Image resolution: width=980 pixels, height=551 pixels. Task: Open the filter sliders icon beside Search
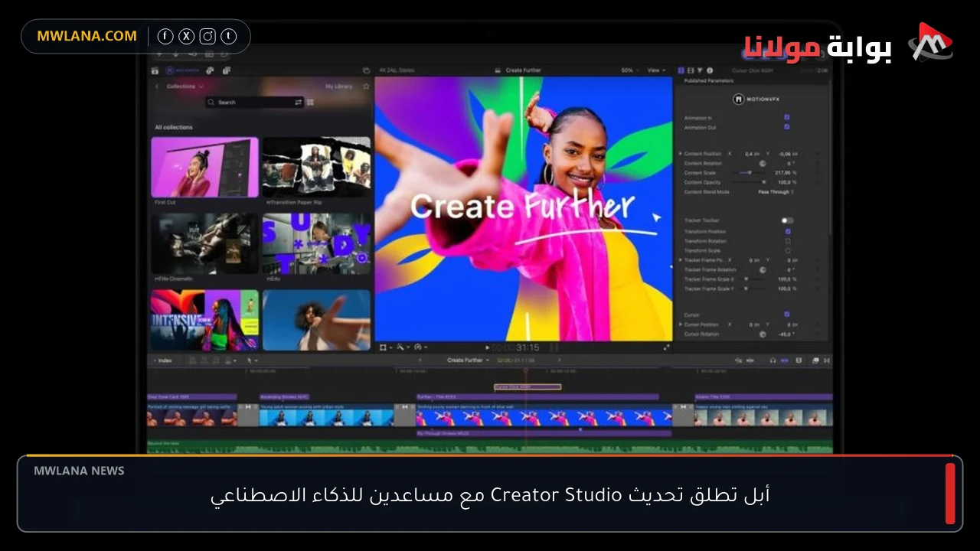299,102
